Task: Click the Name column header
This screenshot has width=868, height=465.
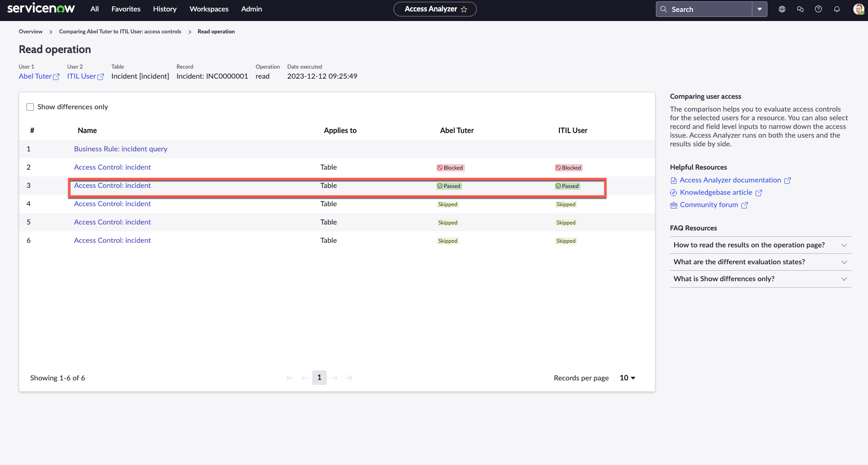Action: pyautogui.click(x=87, y=131)
